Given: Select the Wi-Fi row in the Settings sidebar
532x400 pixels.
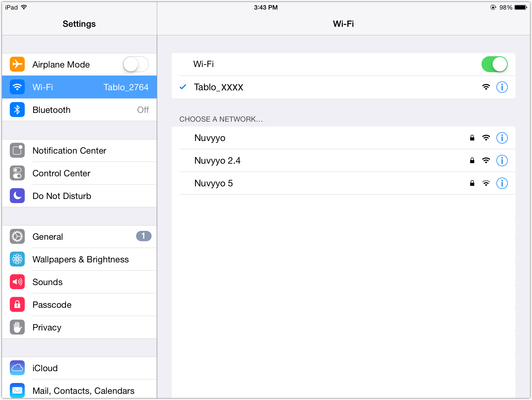Looking at the screenshot, I should (79, 87).
